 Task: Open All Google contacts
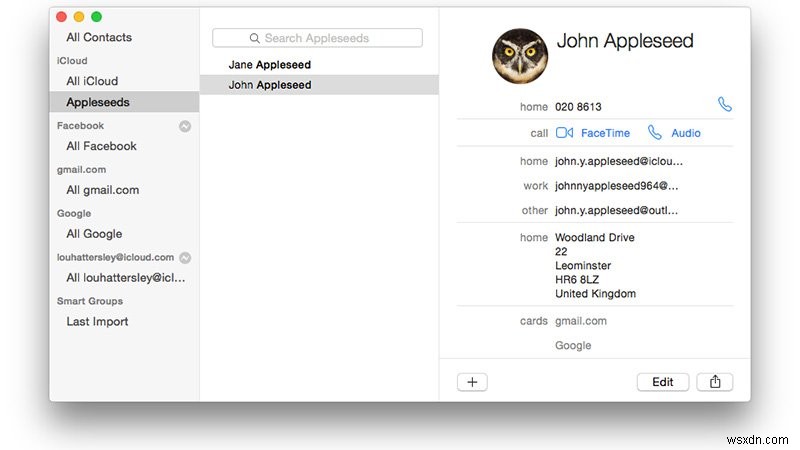coord(94,234)
